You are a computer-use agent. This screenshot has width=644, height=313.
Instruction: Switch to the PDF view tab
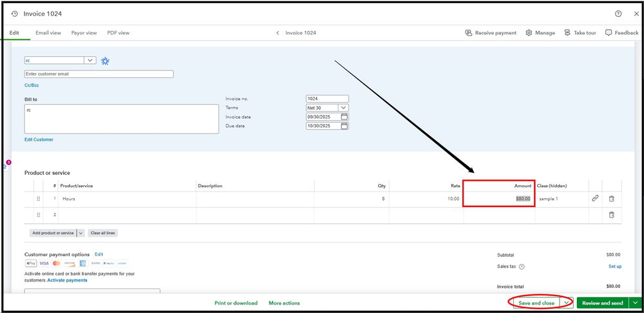pos(118,33)
